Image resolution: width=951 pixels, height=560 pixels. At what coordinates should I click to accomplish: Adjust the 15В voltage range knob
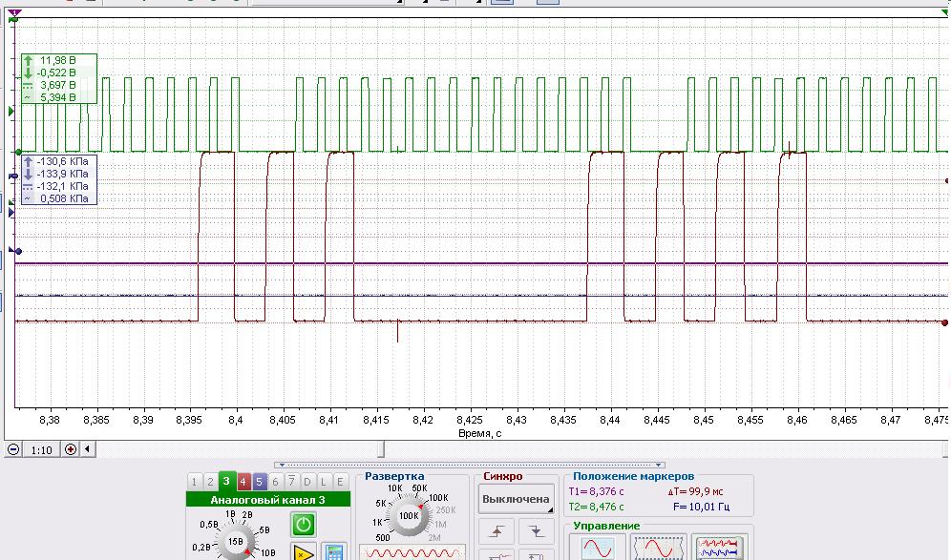point(235,541)
